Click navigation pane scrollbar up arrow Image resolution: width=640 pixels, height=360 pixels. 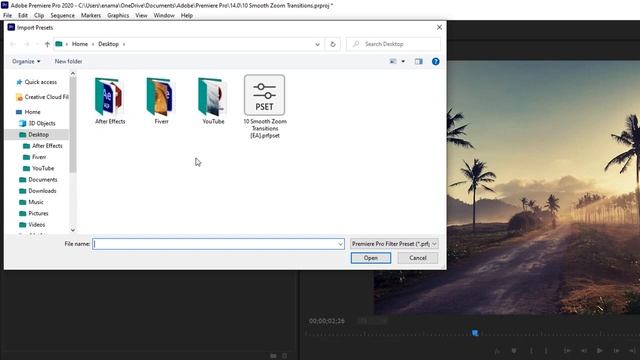pos(73,73)
